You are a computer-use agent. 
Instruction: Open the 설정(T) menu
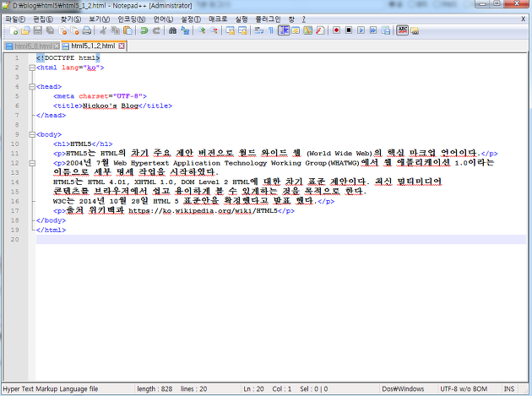(191, 19)
